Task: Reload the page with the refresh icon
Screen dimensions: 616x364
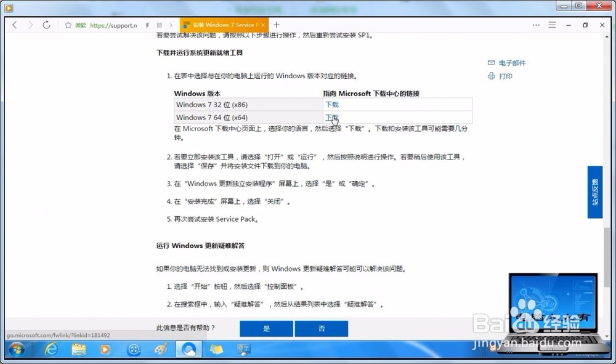Action: pos(46,25)
